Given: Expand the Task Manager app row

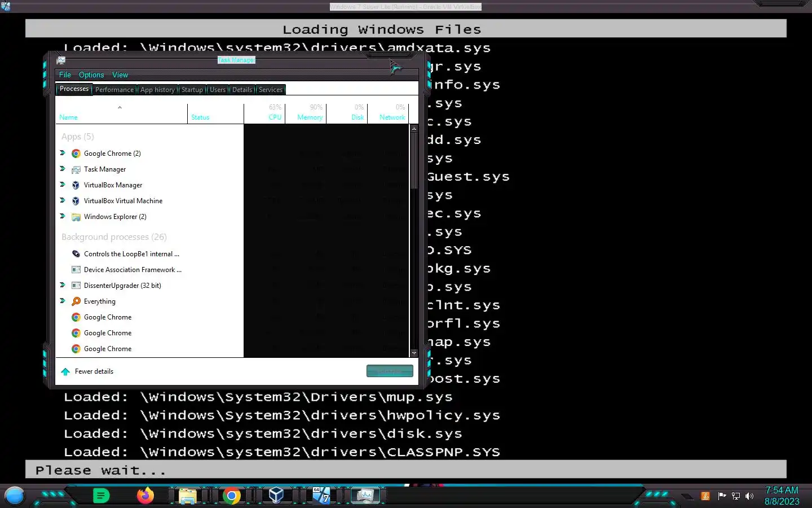Looking at the screenshot, I should [63, 169].
